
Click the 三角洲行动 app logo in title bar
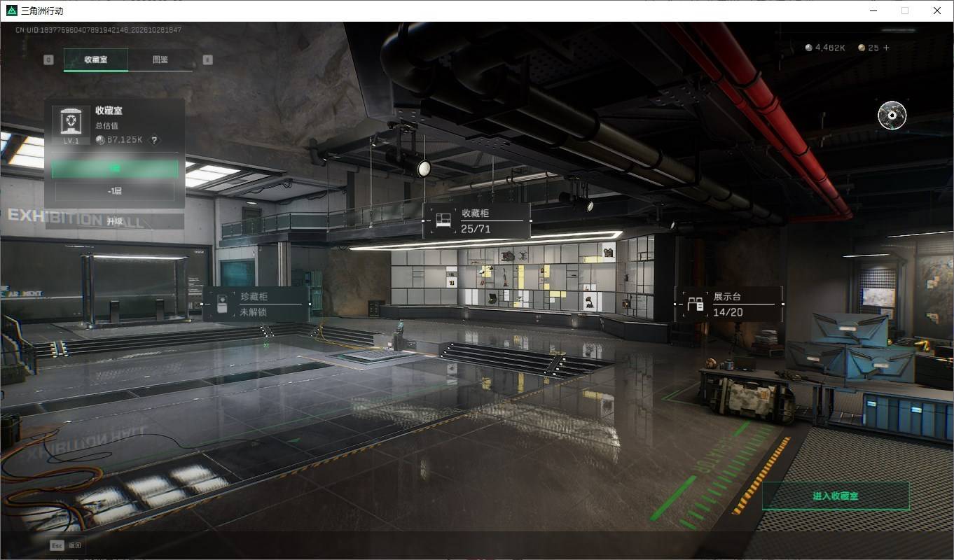12,10
